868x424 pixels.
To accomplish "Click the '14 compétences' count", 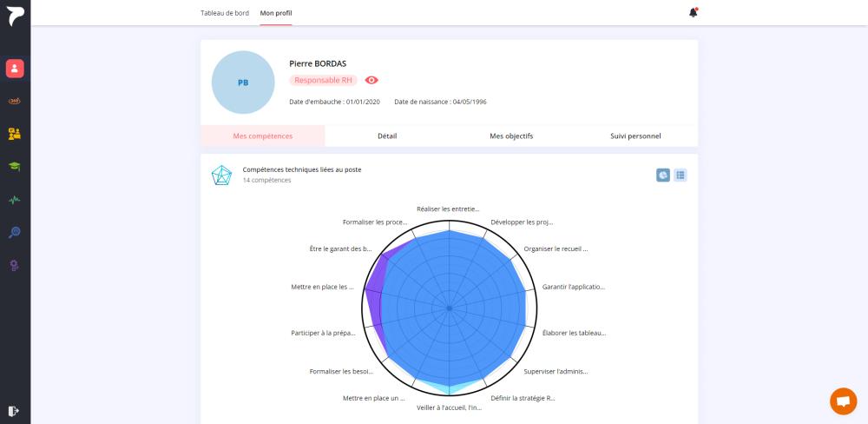I will coord(266,180).
